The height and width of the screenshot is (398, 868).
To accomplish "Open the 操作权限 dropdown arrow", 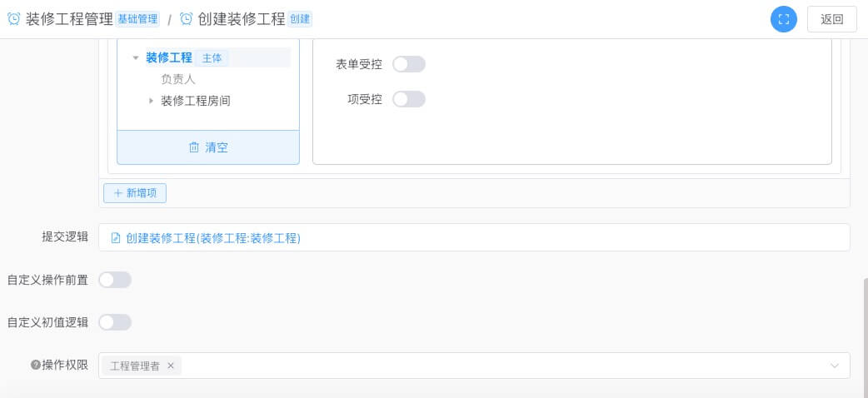I will 834,366.
